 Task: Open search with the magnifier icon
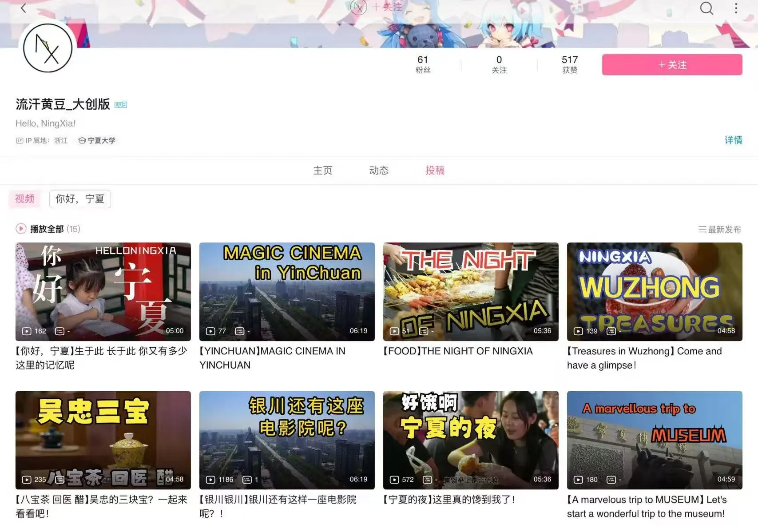point(706,8)
